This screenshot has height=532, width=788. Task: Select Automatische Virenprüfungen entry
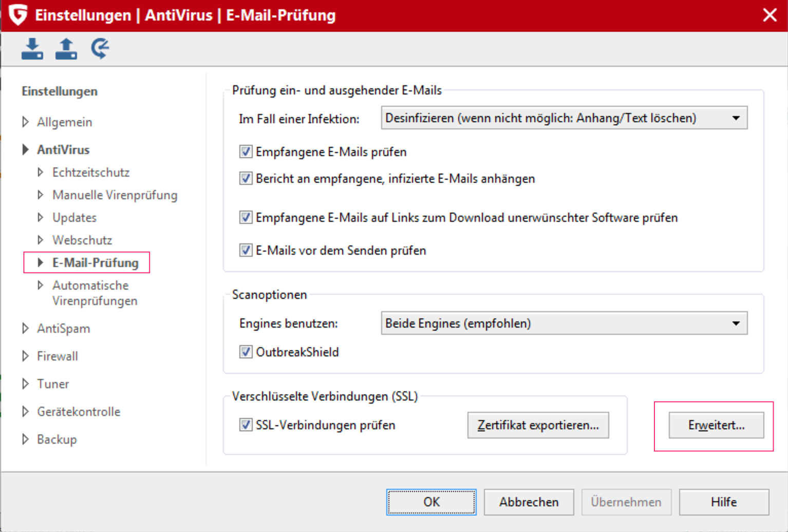point(95,293)
